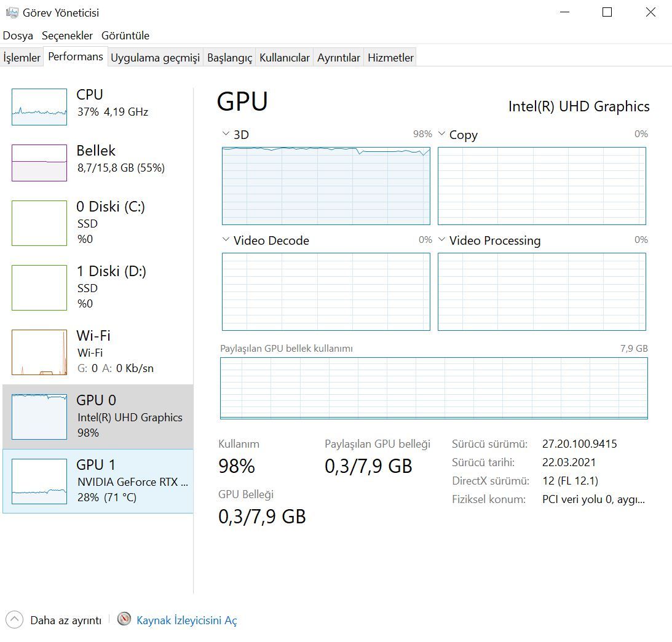Open the Copy graph engine dropdown

click(441, 135)
